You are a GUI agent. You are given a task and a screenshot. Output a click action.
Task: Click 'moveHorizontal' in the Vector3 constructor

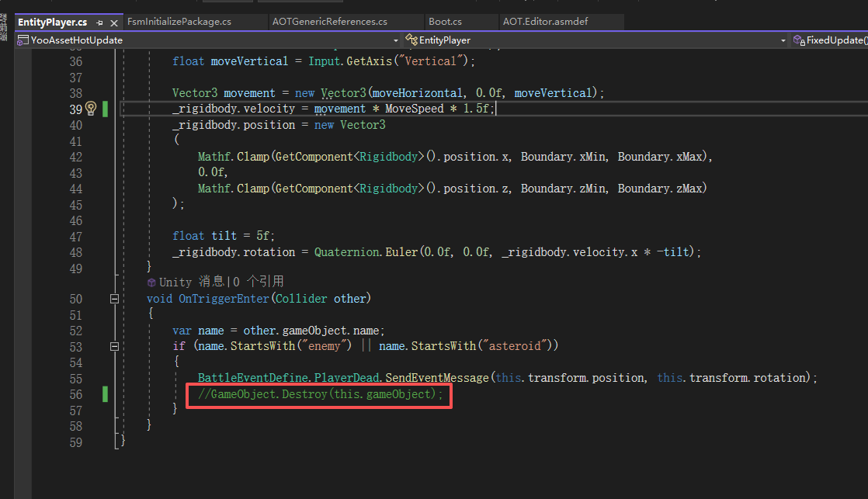(418, 93)
